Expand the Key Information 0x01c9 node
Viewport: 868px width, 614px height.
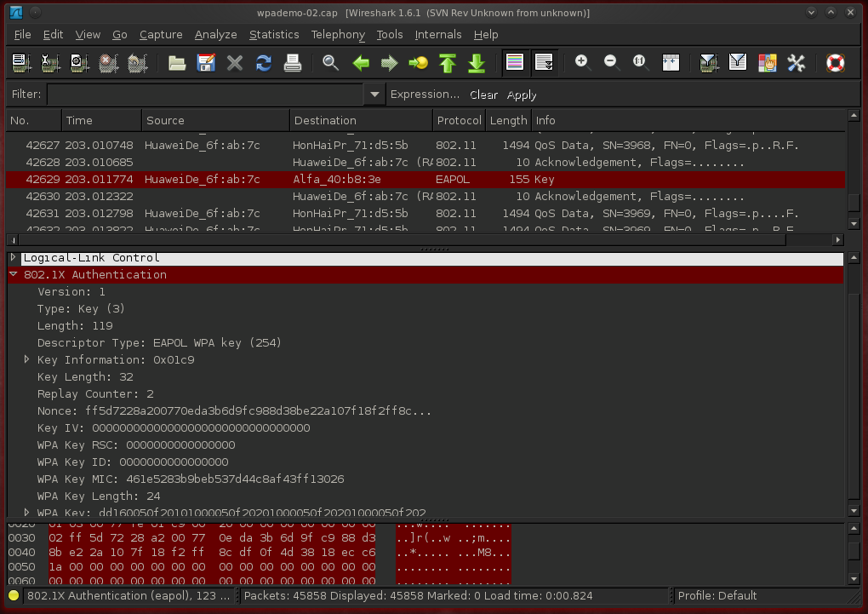point(27,360)
